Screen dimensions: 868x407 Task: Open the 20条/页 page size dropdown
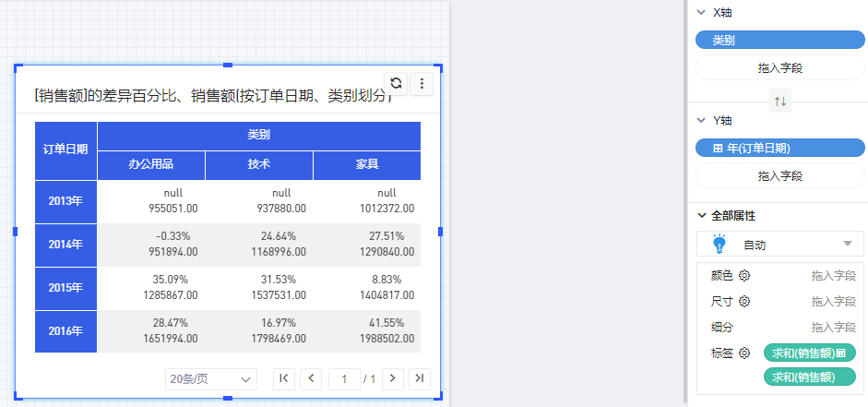pyautogui.click(x=210, y=379)
